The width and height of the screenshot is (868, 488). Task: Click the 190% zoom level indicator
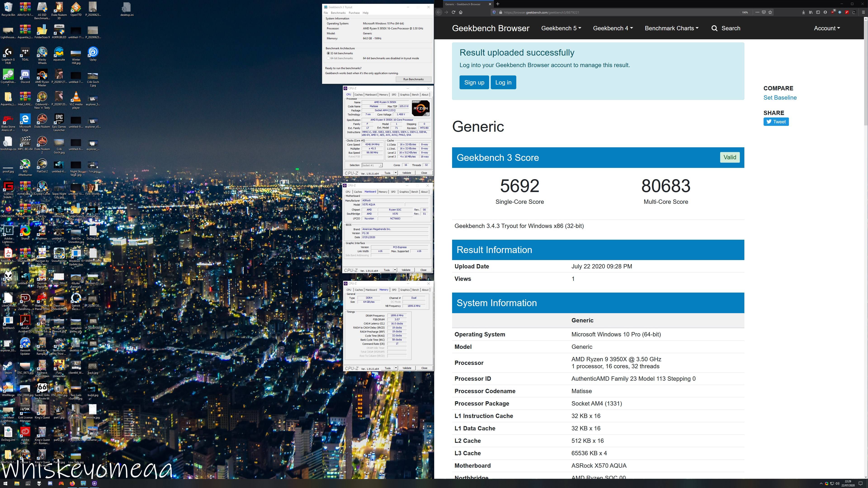[745, 12]
